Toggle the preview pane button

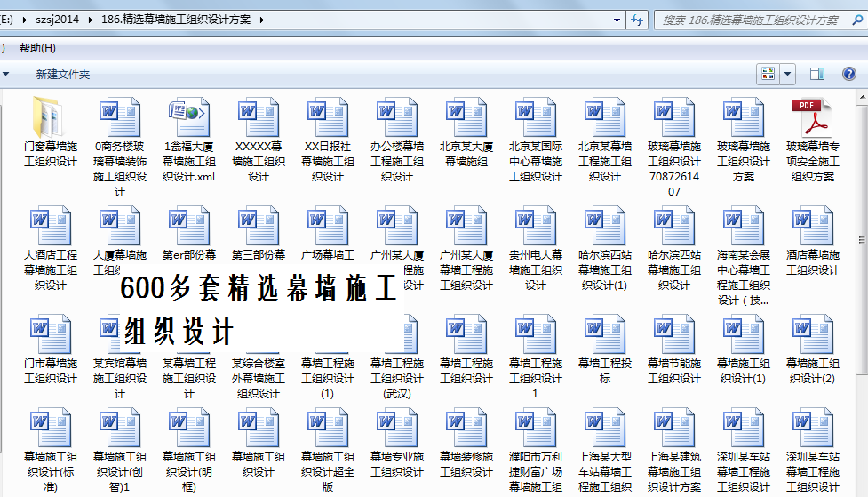817,74
